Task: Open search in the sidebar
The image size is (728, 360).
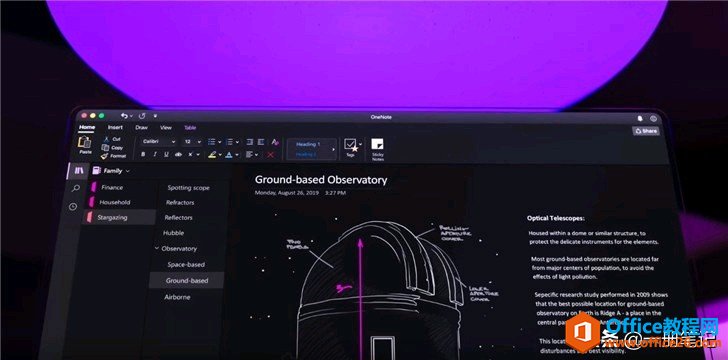Action: click(76, 188)
